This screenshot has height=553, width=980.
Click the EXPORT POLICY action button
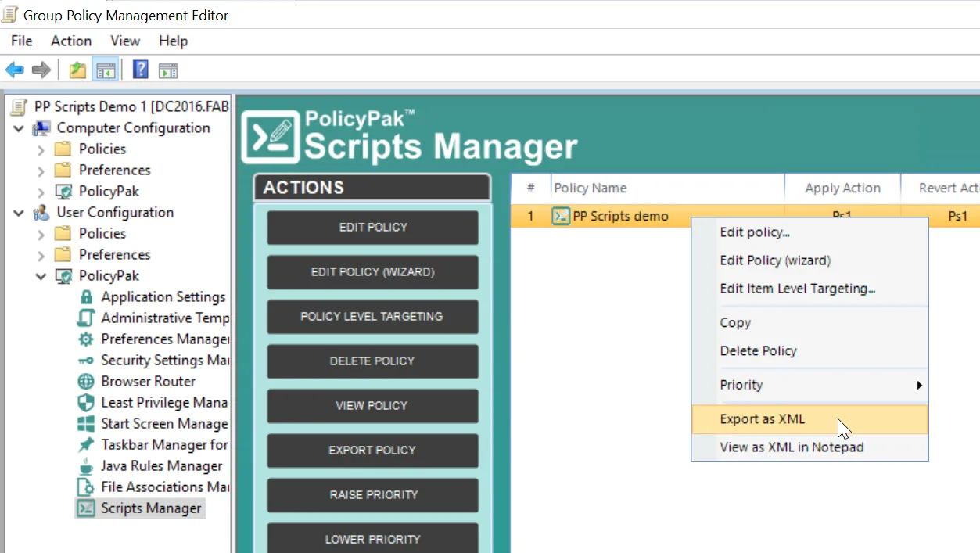coord(373,451)
